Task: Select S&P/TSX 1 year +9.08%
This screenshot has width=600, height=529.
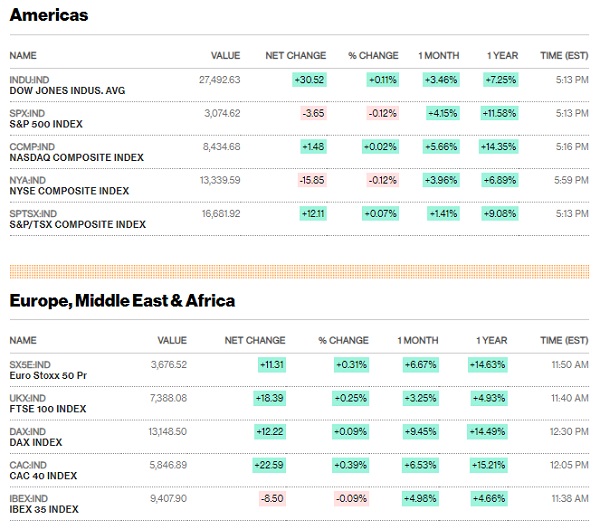Action: coord(500,214)
